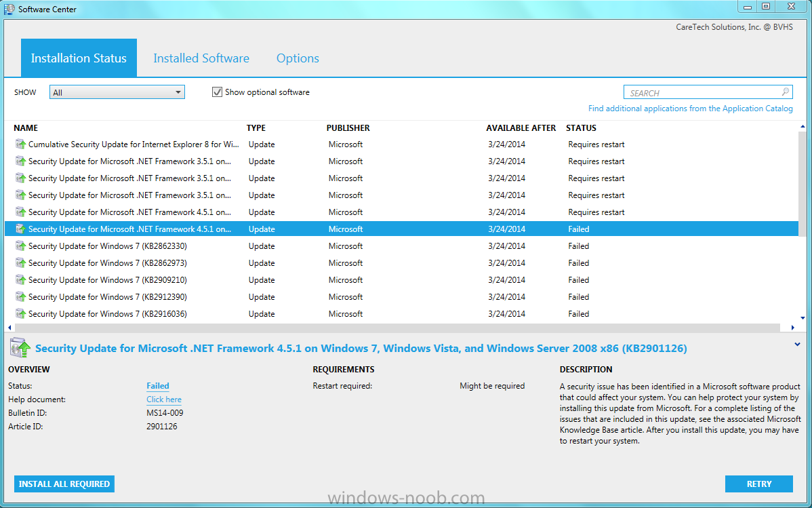
Task: Click the Failed status link in overview
Action: coord(158,386)
